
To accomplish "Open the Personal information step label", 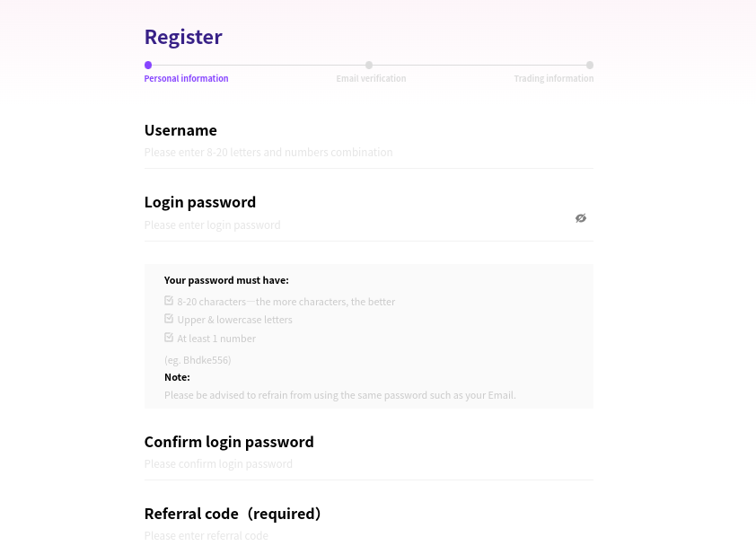I will pos(186,79).
